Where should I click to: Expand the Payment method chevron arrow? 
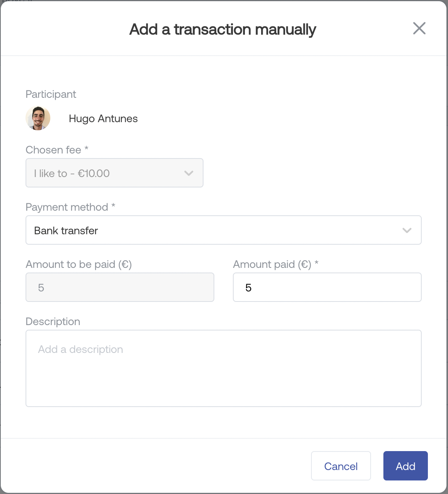tap(407, 230)
